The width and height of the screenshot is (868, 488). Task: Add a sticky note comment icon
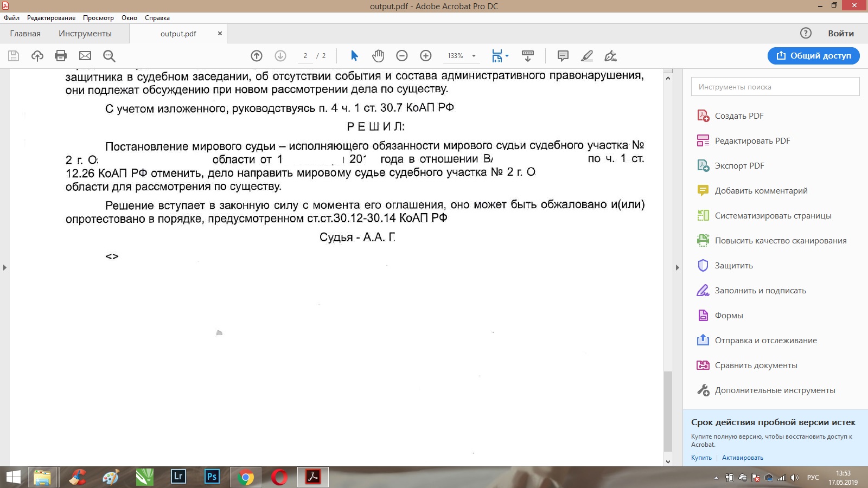563,56
